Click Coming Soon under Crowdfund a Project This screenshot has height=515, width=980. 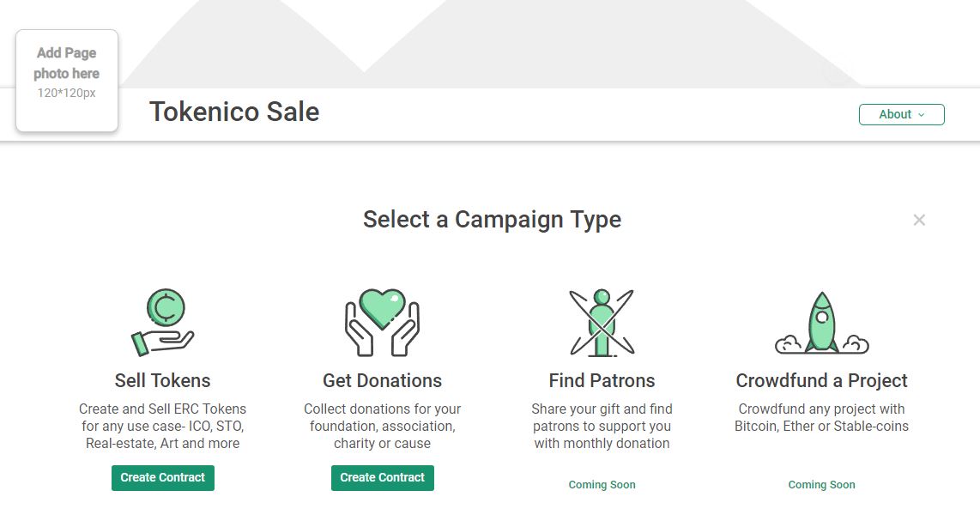(821, 484)
